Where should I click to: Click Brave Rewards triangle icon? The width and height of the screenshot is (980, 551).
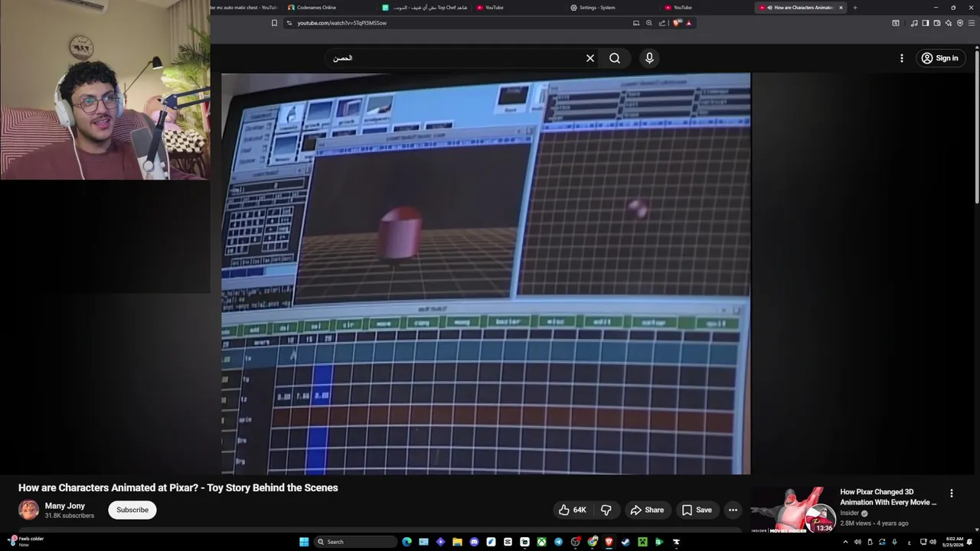pyautogui.click(x=689, y=23)
